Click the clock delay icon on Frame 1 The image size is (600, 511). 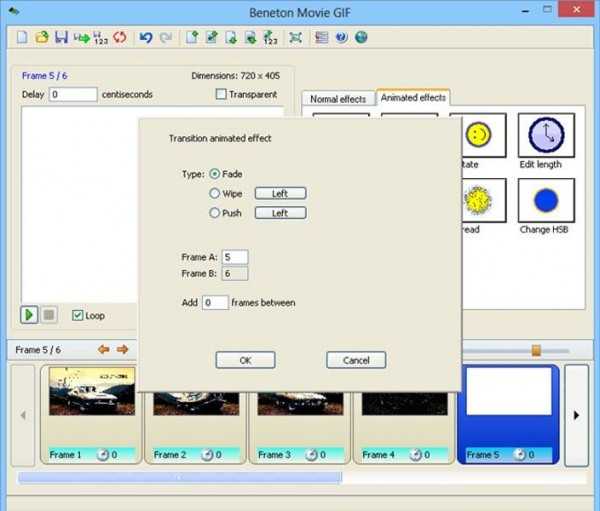tap(103, 455)
